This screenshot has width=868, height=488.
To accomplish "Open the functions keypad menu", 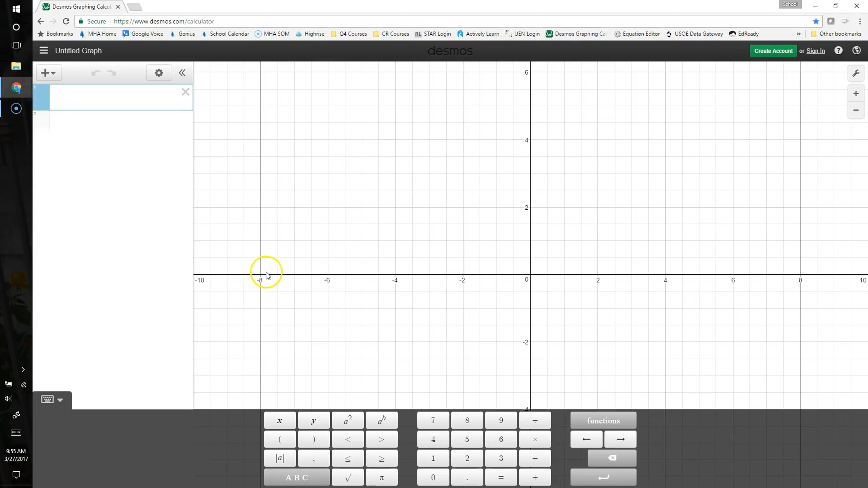I will pos(603,420).
